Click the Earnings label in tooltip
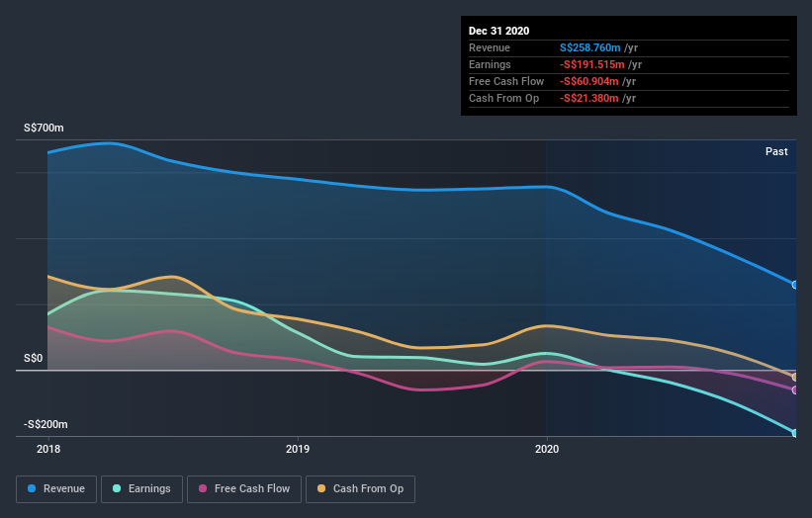The image size is (812, 518). pos(490,64)
